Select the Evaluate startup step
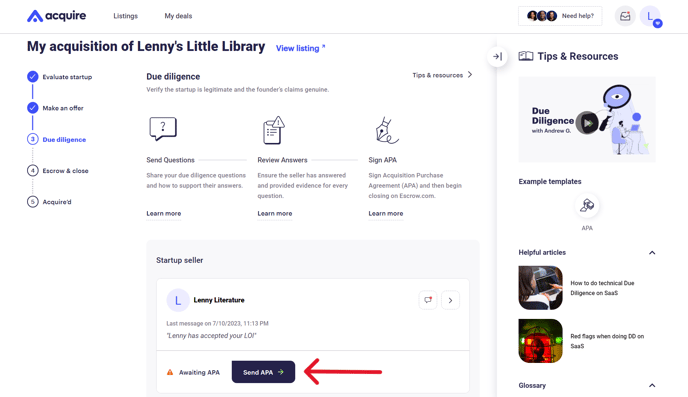 click(60, 77)
